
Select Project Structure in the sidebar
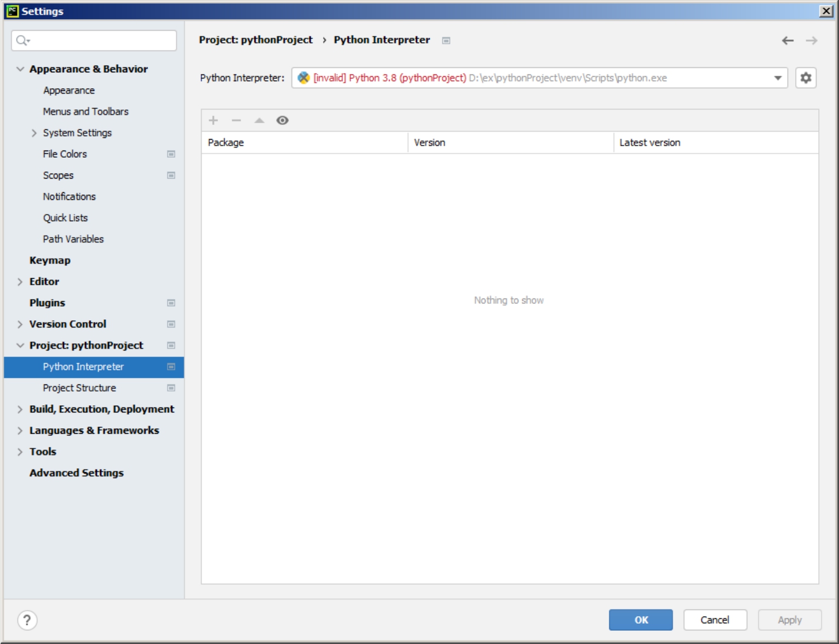pos(79,388)
